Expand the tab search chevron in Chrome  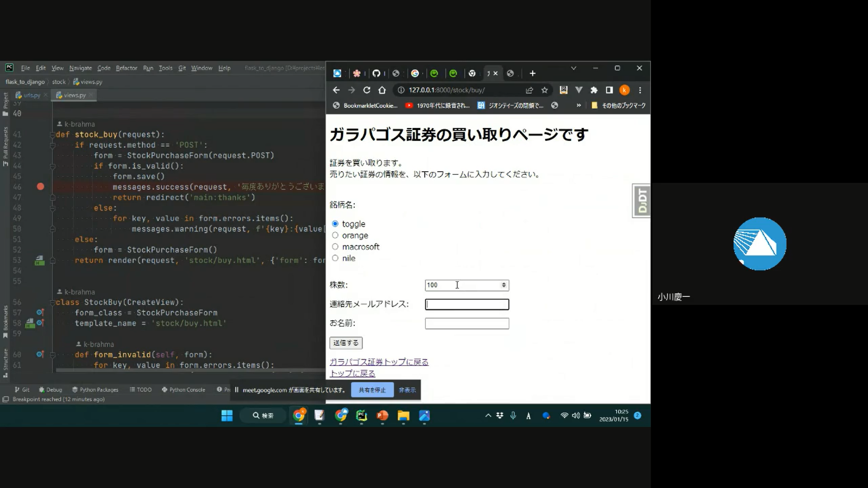(573, 68)
